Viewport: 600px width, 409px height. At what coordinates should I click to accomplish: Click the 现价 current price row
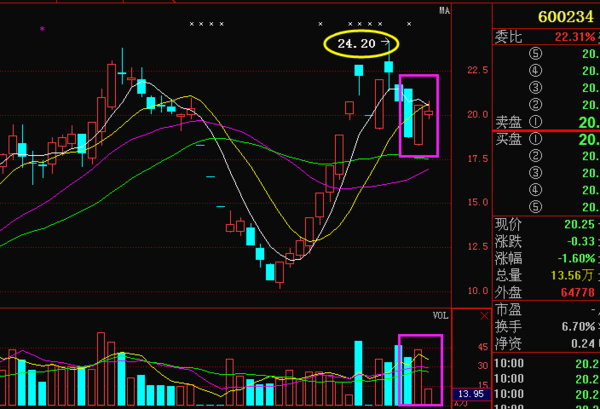point(546,224)
